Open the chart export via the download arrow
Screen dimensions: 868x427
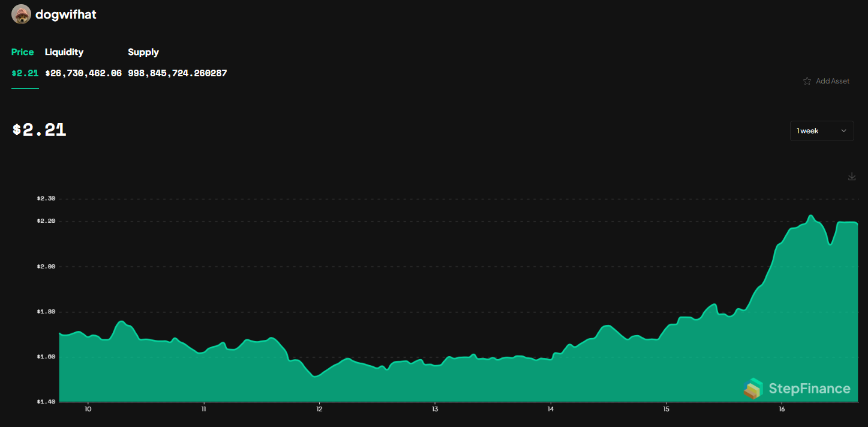[x=851, y=177]
